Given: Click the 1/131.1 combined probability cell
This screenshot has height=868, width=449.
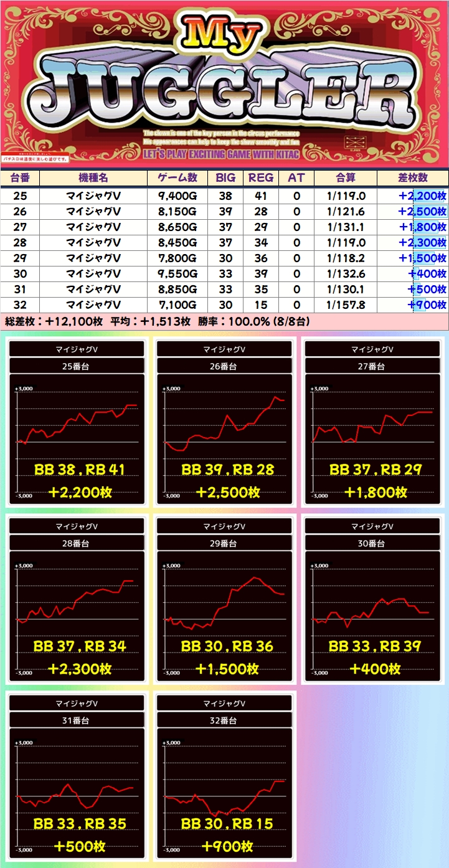Looking at the screenshot, I should (x=346, y=227).
